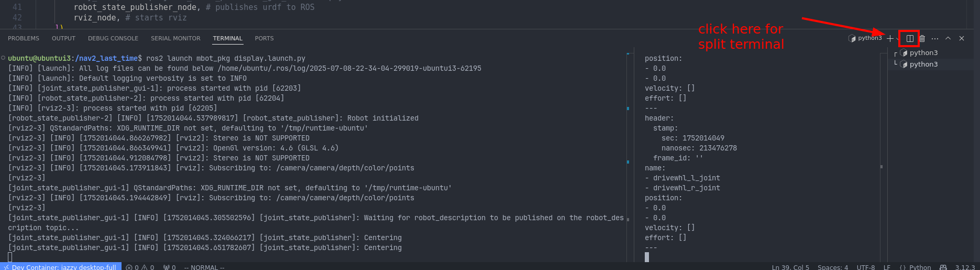Click the errors and warnings count in status bar
Viewport: 980px width, 270px height.
(x=140, y=267)
